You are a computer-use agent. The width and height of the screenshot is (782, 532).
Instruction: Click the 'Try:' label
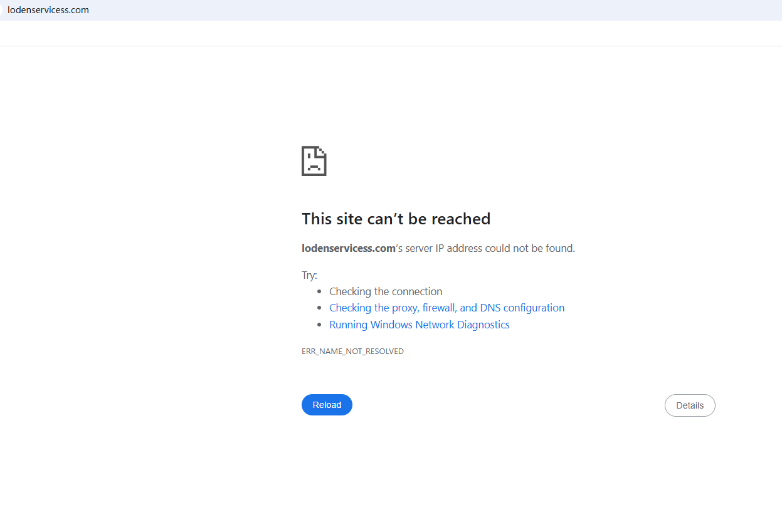coord(309,275)
